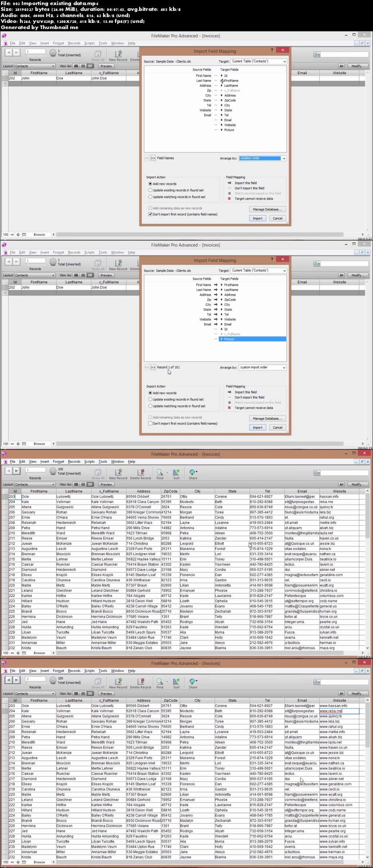Click zoom out icon in third frame status bar
Image resolution: width=373 pixels, height=868 pixels.
click(12, 653)
